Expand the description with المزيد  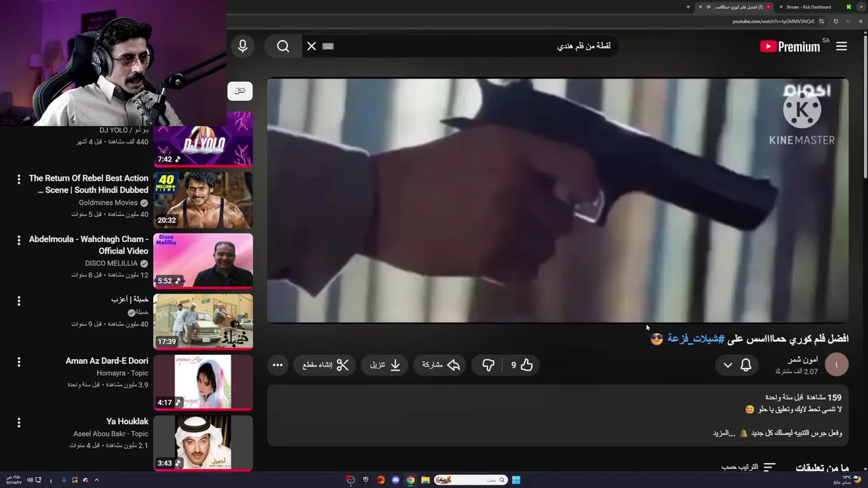pos(724,432)
